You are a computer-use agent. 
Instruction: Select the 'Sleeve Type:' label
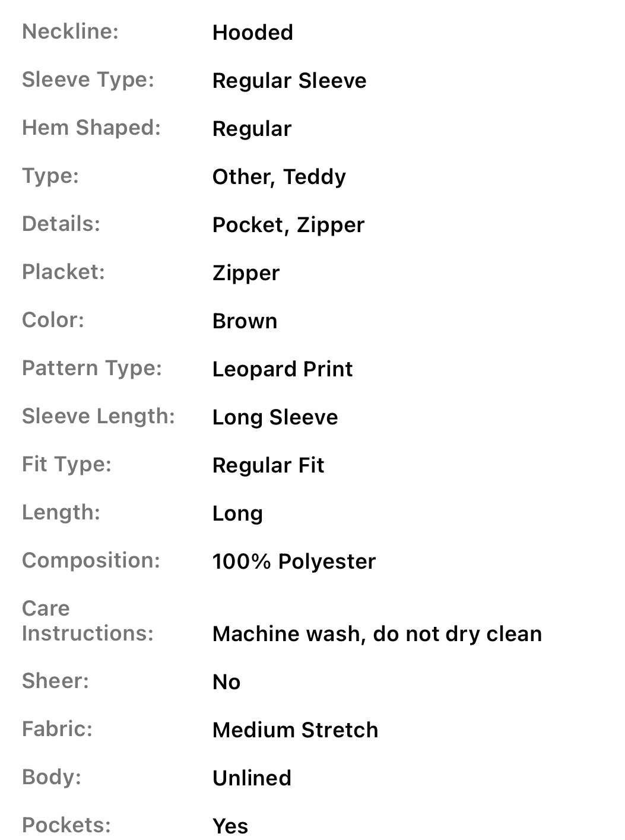(88, 80)
